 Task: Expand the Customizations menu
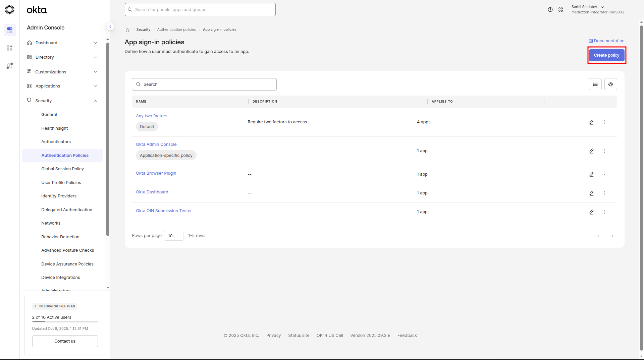pos(62,72)
